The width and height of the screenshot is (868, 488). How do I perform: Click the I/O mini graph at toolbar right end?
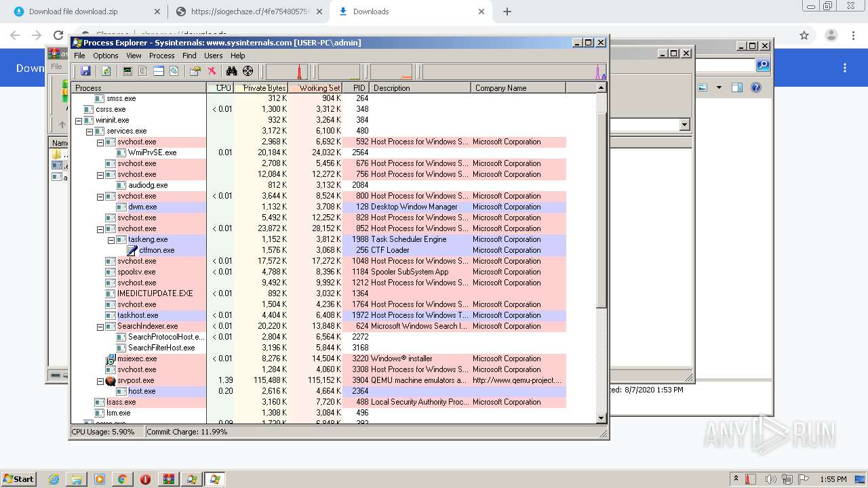514,72
